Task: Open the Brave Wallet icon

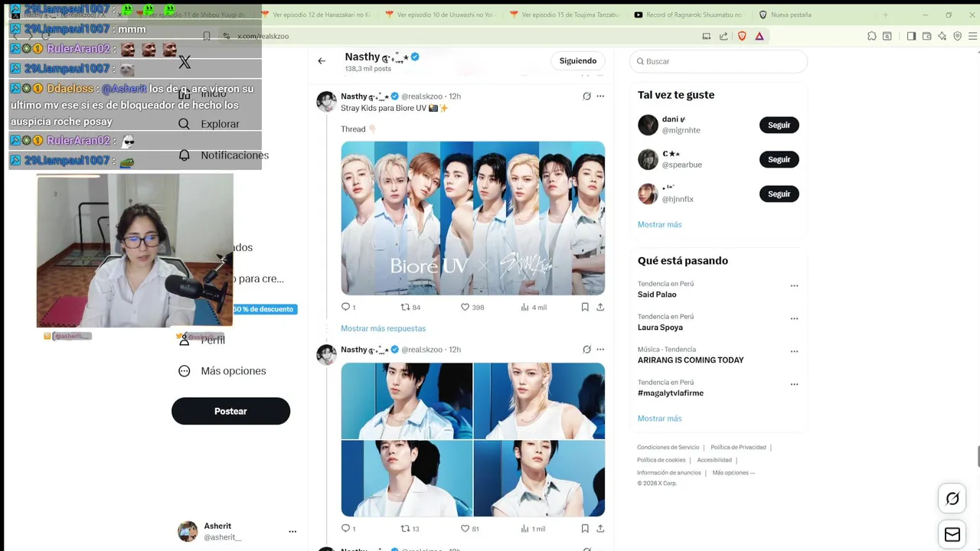Action: click(x=926, y=36)
